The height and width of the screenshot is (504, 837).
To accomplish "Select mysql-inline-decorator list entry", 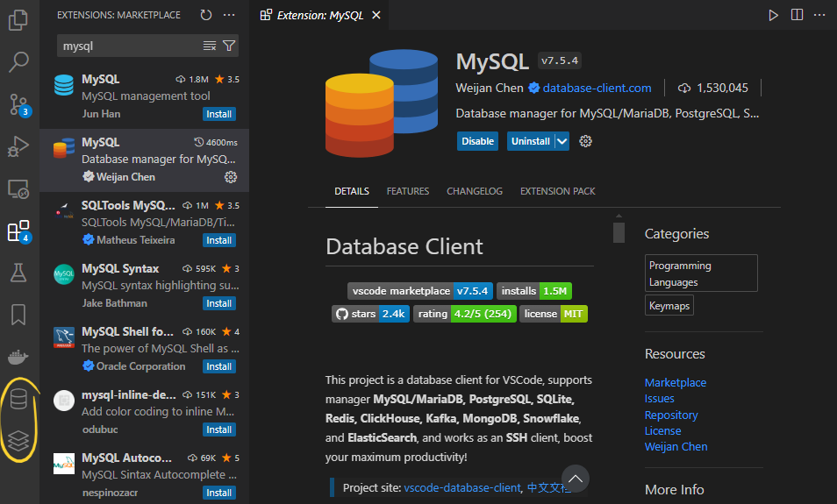I will coord(144,412).
